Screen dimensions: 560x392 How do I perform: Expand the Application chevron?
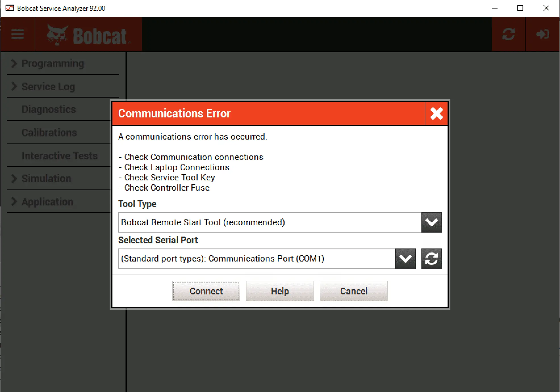click(x=14, y=201)
